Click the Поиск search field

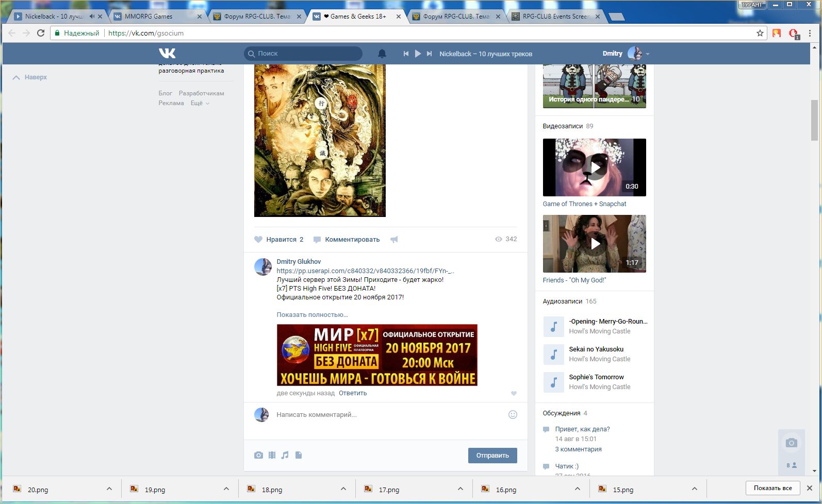(303, 54)
